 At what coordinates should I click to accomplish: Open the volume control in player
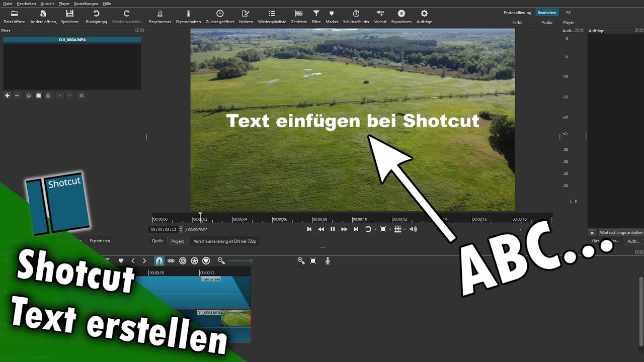click(413, 229)
